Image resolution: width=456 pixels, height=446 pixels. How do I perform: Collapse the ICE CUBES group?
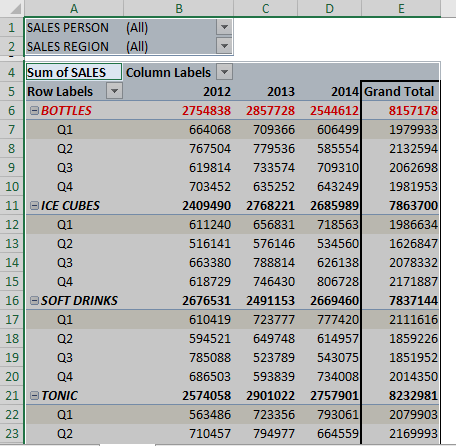click(34, 205)
